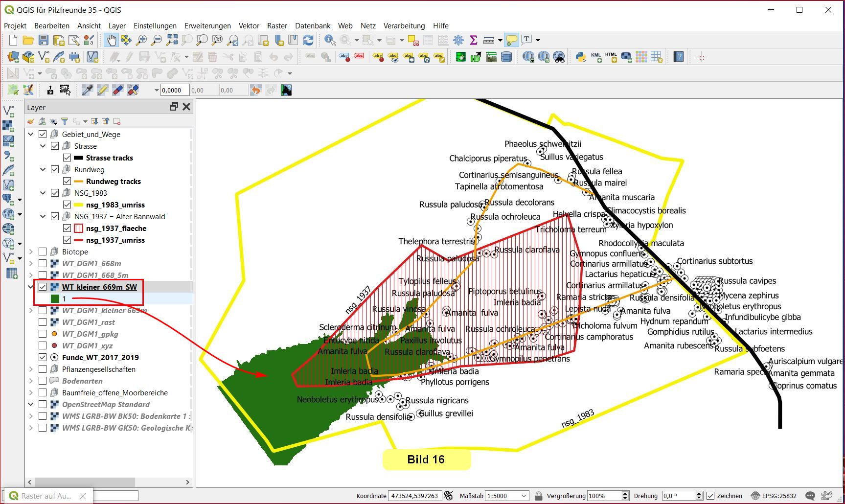This screenshot has width=845, height=504.
Task: Open the Processing Toolbox gear icon
Action: 458,40
